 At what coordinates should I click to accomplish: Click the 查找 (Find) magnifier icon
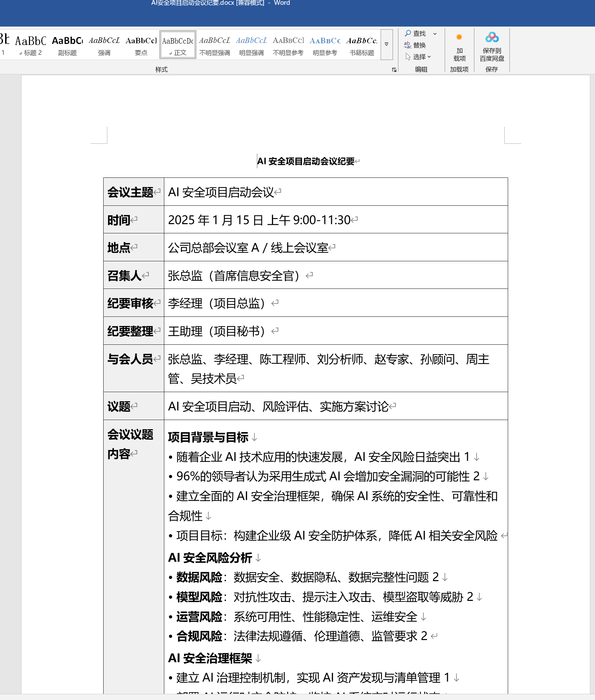click(408, 33)
